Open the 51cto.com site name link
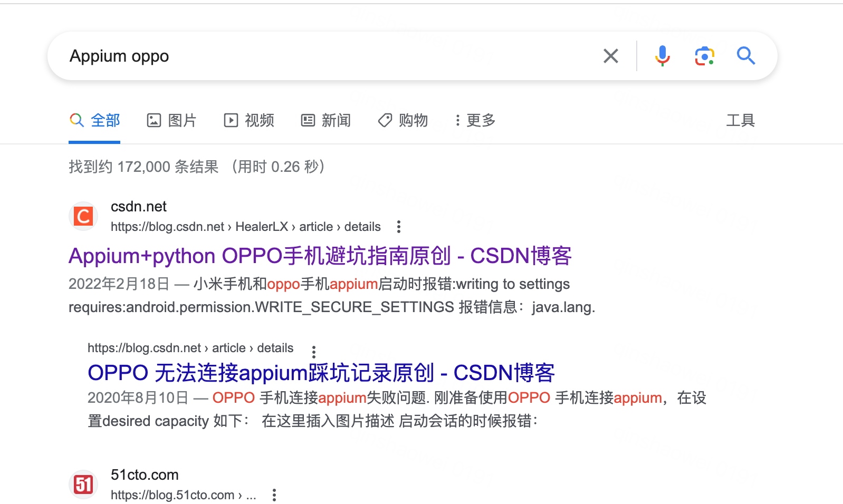The height and width of the screenshot is (504, 843). [x=145, y=475]
